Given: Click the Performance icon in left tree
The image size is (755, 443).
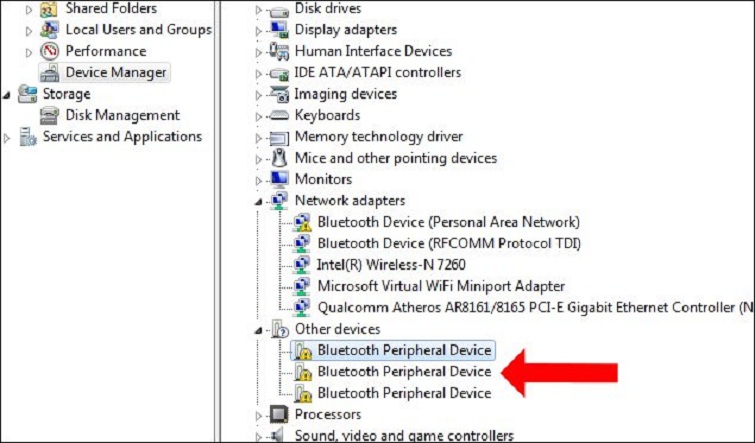Looking at the screenshot, I should [50, 51].
